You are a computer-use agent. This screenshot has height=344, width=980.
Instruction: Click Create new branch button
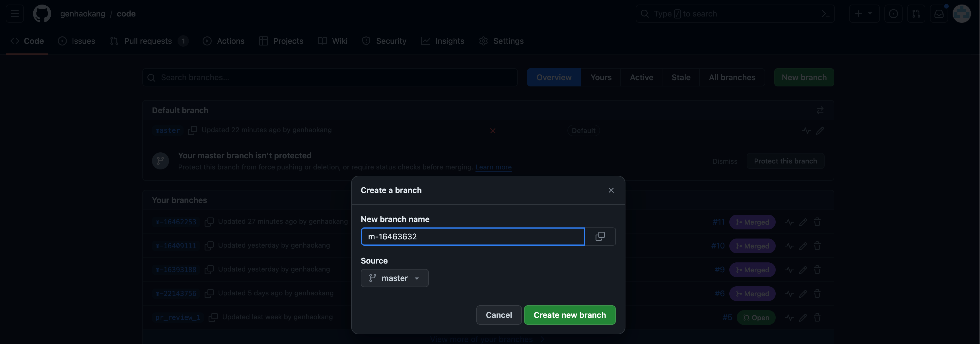click(x=569, y=315)
